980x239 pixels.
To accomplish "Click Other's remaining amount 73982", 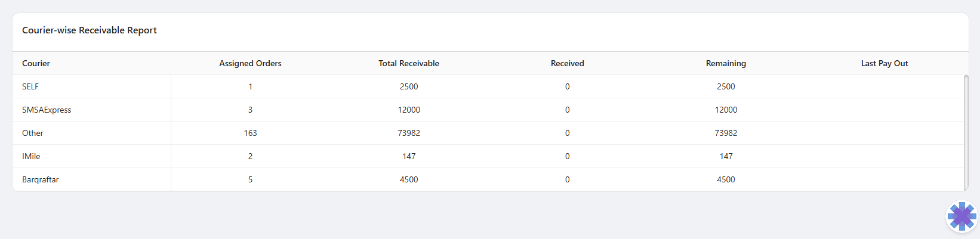I will pos(726,133).
